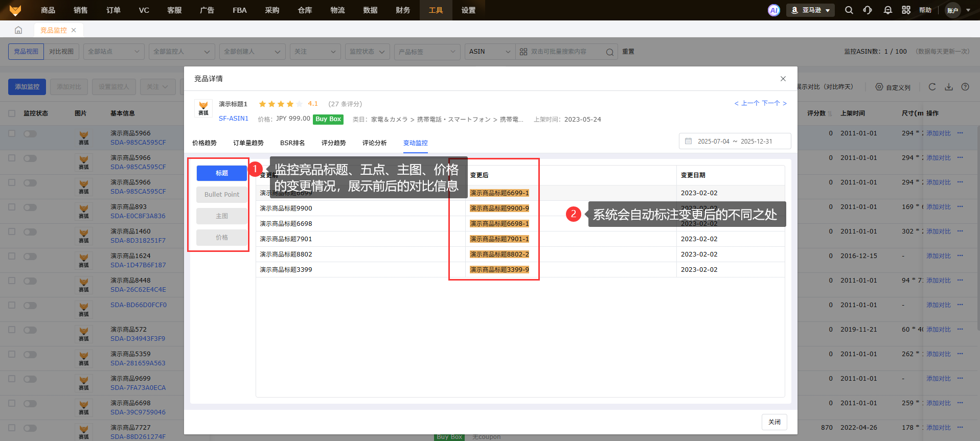Expand the ASIN search type dropdown

coord(489,52)
